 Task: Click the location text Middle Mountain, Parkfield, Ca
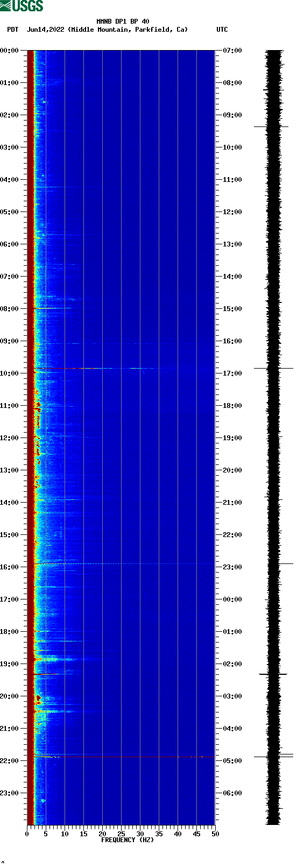[x=128, y=30]
